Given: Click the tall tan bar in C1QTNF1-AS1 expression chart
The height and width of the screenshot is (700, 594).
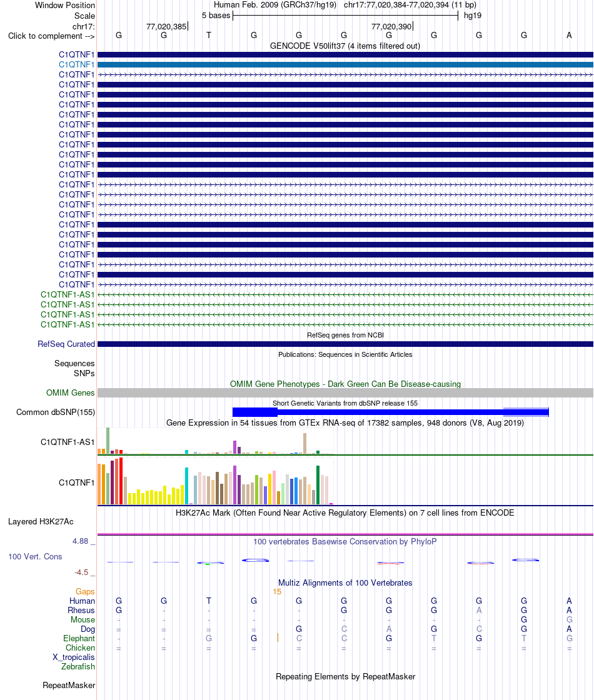Looking at the screenshot, I should (305, 443).
